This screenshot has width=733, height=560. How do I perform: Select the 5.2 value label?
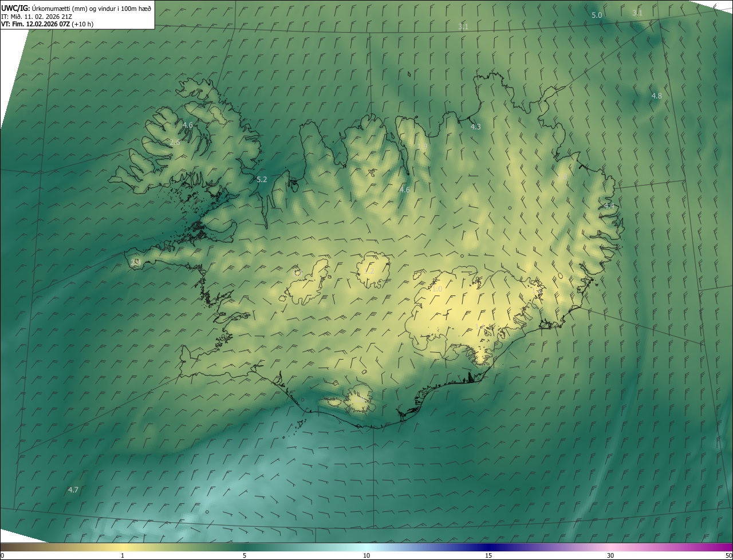point(262,179)
